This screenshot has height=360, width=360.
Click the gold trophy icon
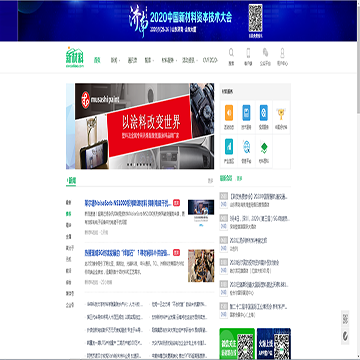(281, 114)
